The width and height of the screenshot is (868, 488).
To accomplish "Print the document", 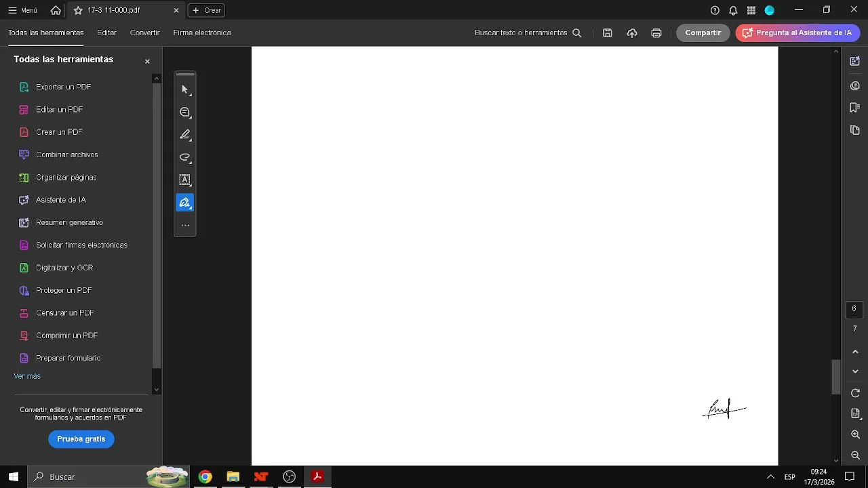I will click(x=656, y=33).
